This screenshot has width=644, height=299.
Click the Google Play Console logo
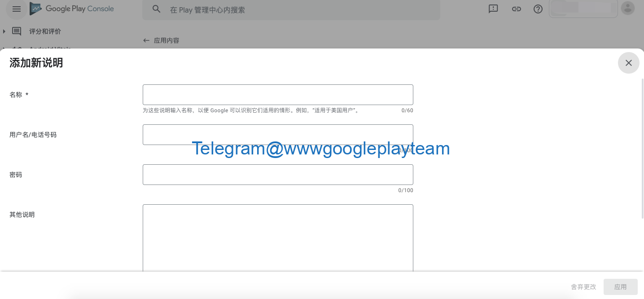pyautogui.click(x=72, y=9)
